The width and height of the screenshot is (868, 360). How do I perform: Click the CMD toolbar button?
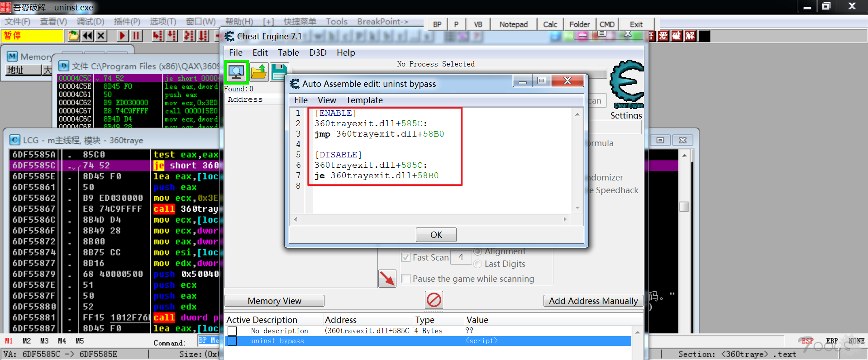(607, 24)
